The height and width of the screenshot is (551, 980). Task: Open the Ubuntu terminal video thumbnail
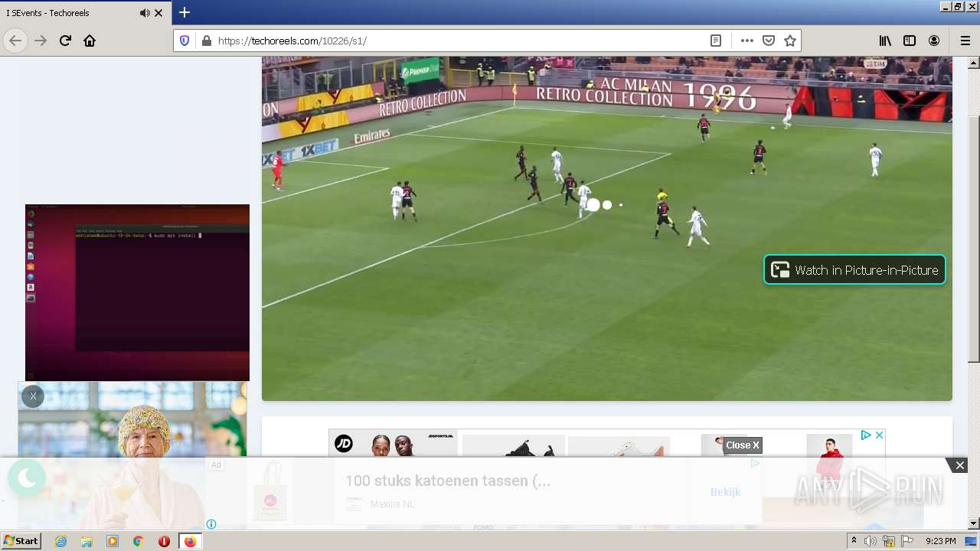coord(137,292)
